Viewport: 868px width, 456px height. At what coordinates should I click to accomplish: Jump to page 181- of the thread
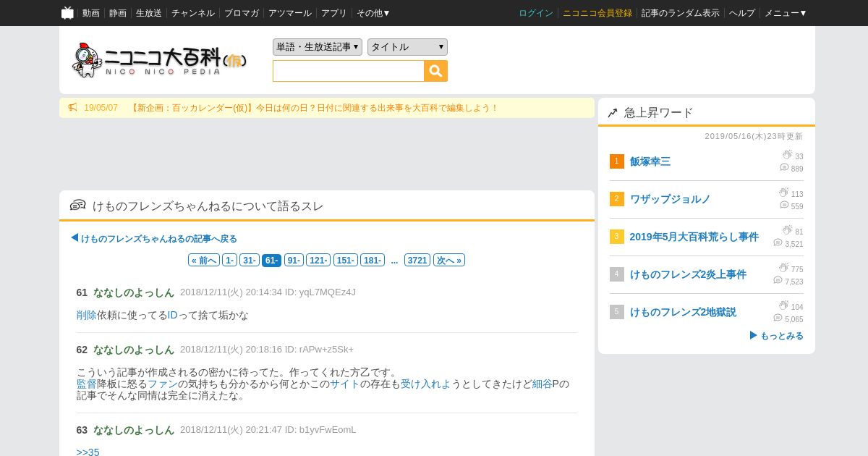[373, 260]
